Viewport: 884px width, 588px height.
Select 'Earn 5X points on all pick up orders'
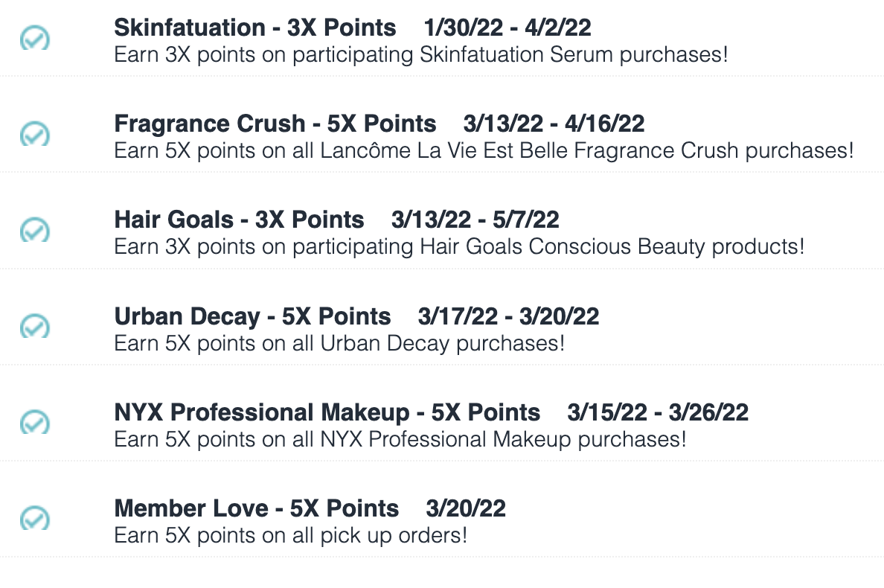tap(290, 536)
